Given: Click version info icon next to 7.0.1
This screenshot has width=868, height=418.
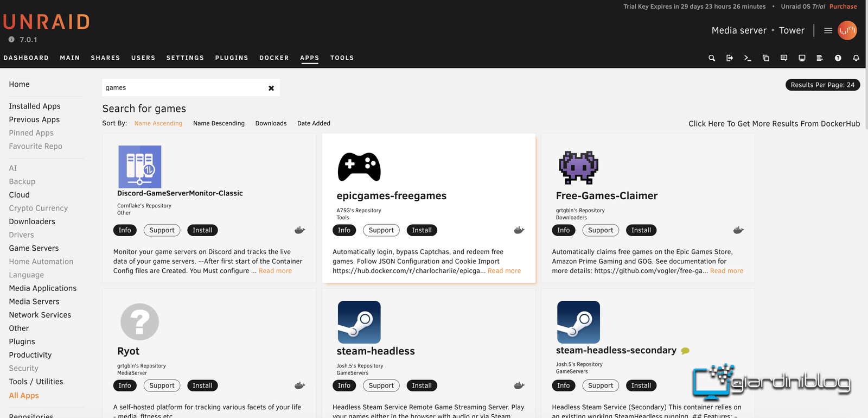Looking at the screenshot, I should tap(11, 40).
